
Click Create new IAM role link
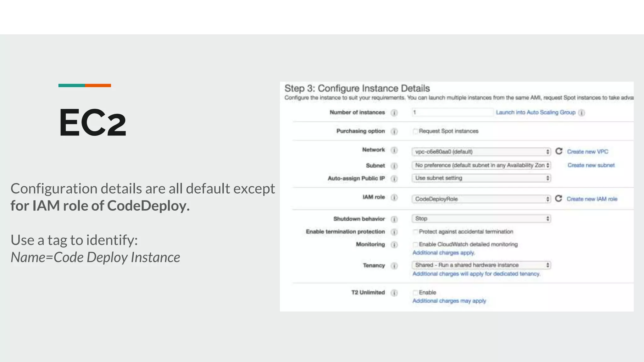tap(592, 199)
